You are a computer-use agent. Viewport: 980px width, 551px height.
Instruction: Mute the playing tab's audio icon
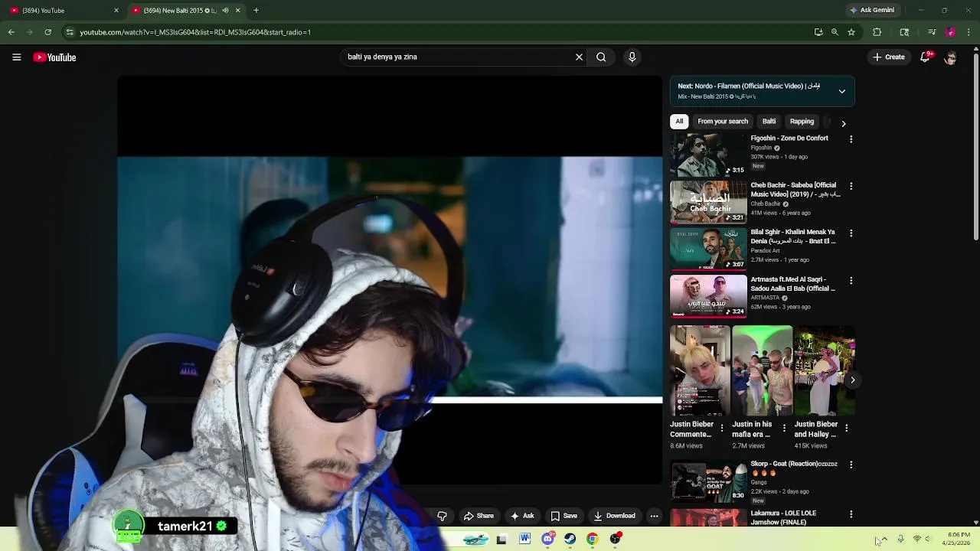coord(225,11)
